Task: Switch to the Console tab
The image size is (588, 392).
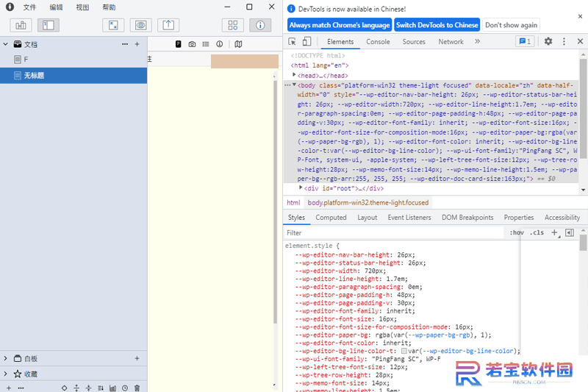Action: [x=378, y=42]
